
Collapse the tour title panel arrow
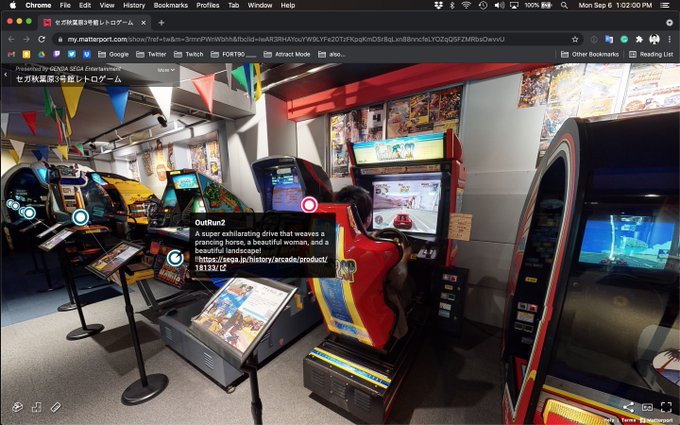coord(6,75)
